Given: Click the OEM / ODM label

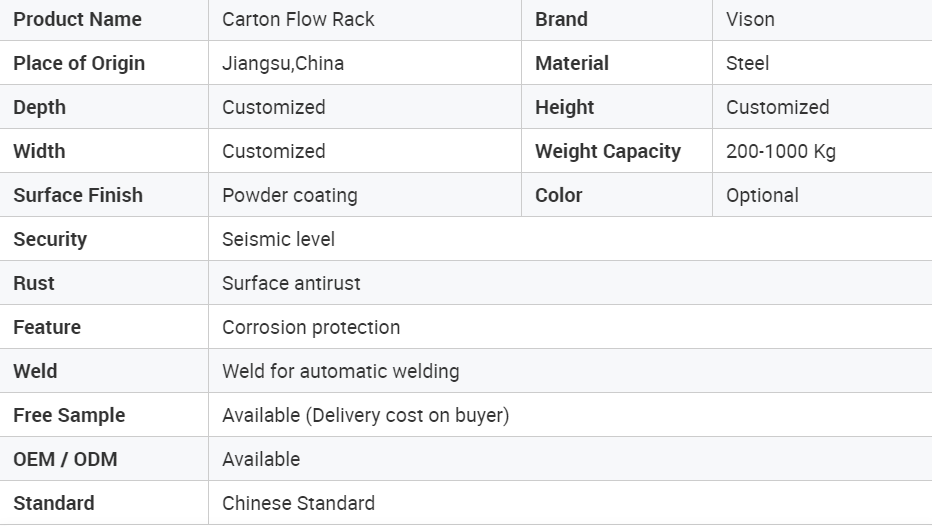Looking at the screenshot, I should point(65,459).
